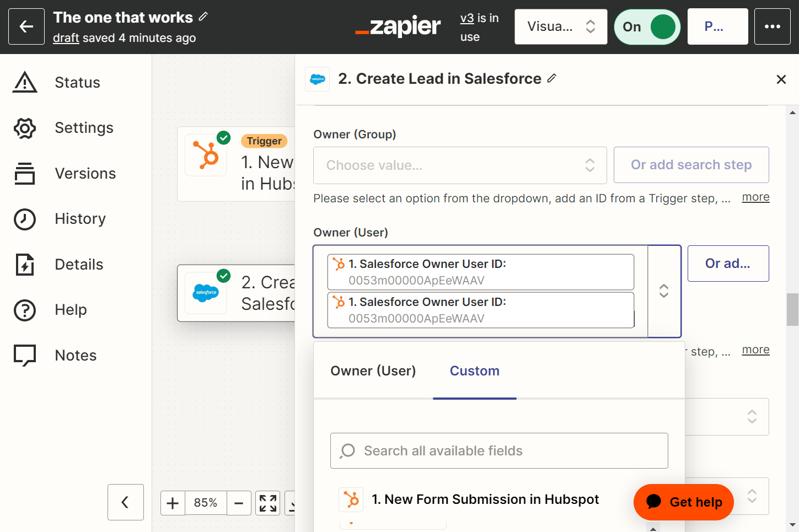Image resolution: width=799 pixels, height=532 pixels.
Task: Close the Create Lead step panel
Action: [x=781, y=79]
